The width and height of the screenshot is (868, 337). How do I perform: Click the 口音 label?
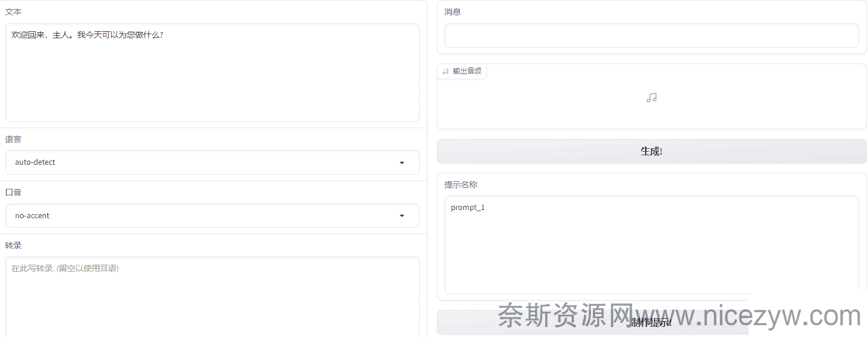[x=14, y=192]
